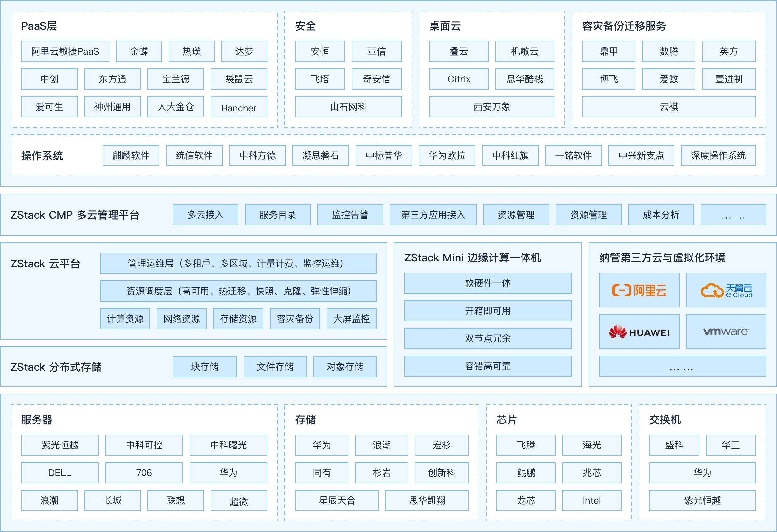Click the Intel box under 芯片
Viewport: 777px width, 532px height.
(591, 501)
